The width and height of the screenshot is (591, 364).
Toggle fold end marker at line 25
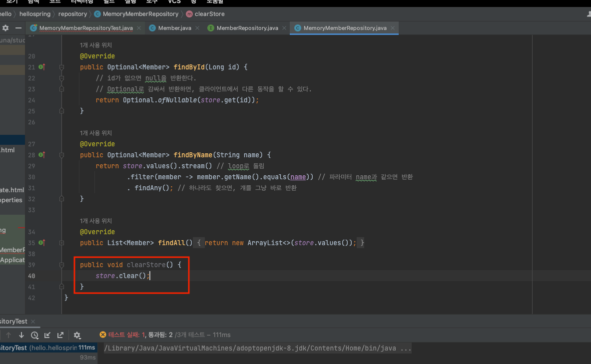pos(61,111)
